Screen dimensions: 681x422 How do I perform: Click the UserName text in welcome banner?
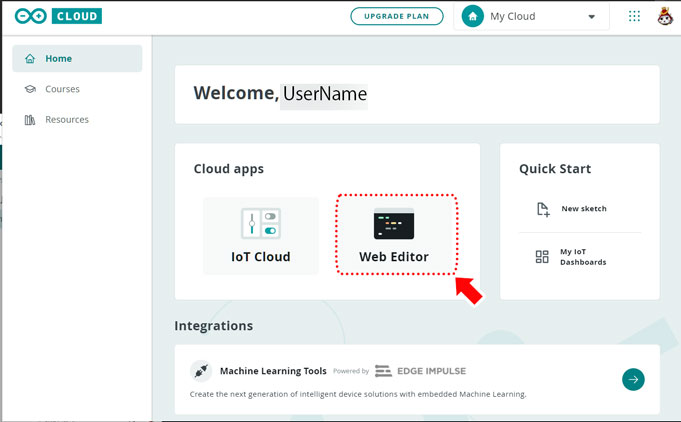click(x=324, y=94)
